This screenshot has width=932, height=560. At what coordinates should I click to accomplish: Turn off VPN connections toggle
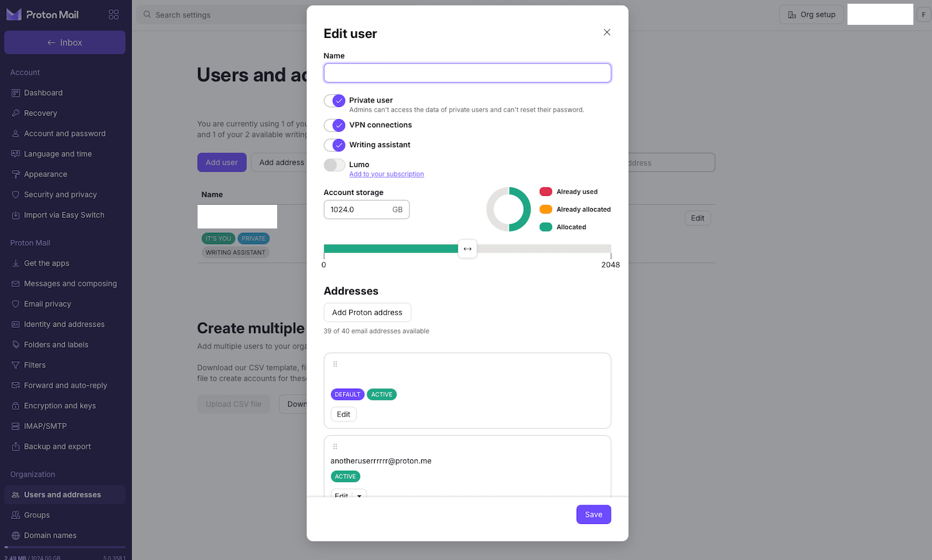click(x=334, y=125)
